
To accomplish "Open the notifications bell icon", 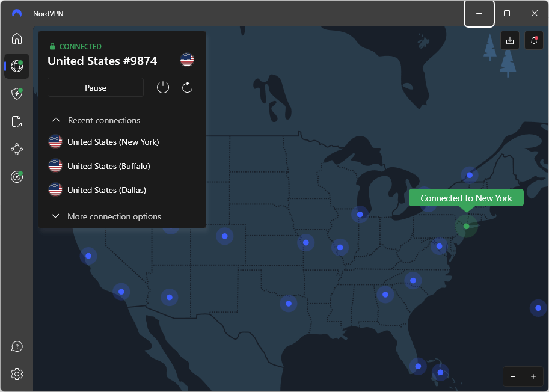I will click(534, 40).
